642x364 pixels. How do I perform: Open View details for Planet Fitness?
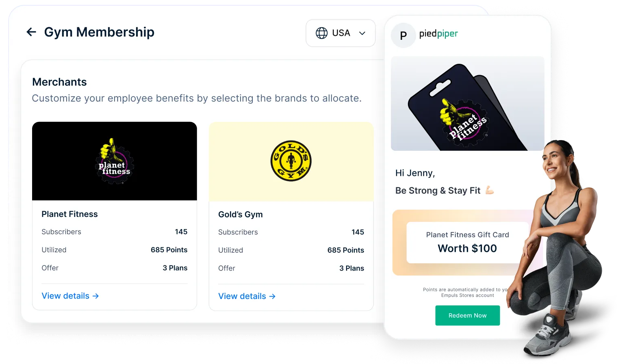tap(70, 296)
